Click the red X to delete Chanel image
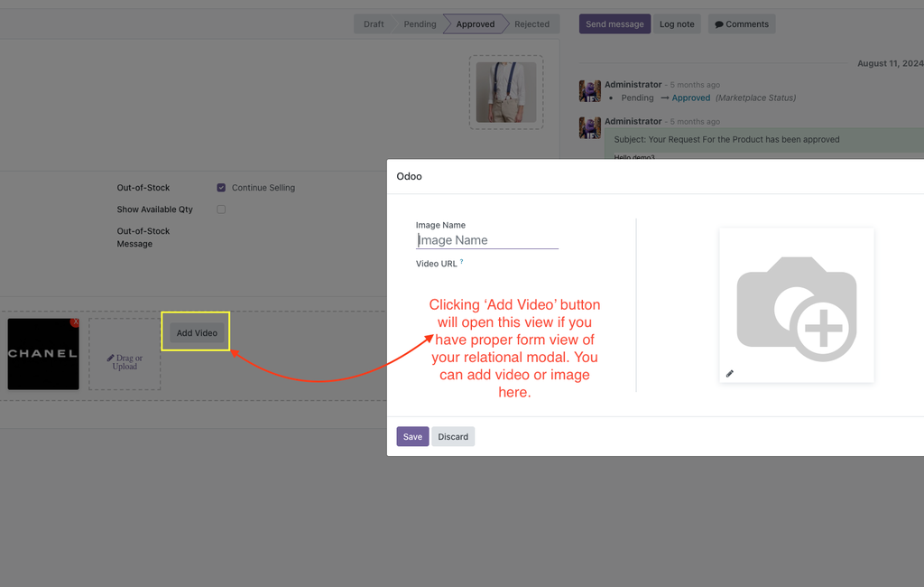Image resolution: width=924 pixels, height=587 pixels. (74, 321)
